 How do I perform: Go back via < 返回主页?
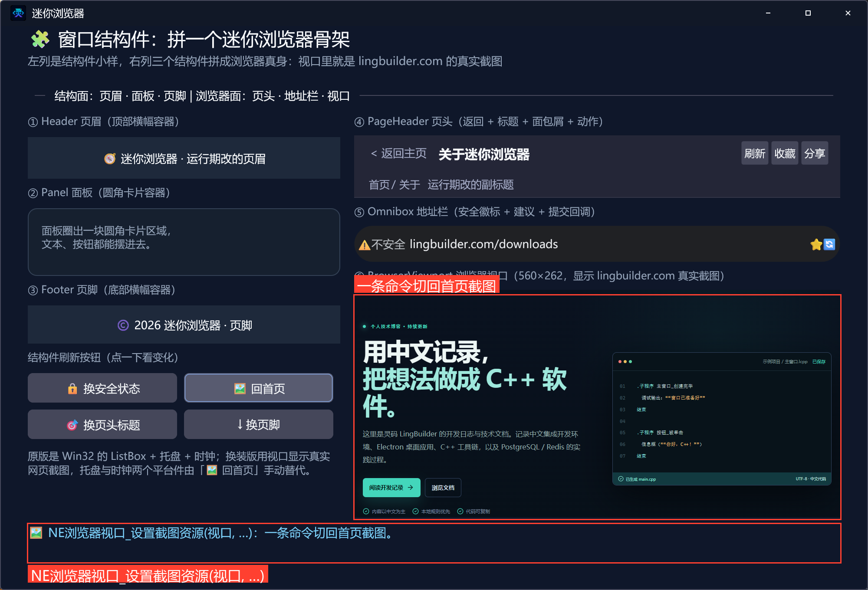[x=399, y=153]
